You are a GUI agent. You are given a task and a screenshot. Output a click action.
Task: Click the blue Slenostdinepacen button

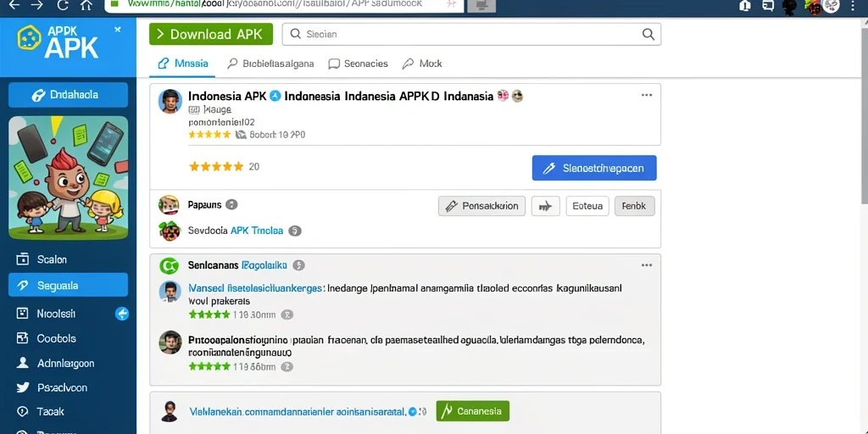(594, 168)
